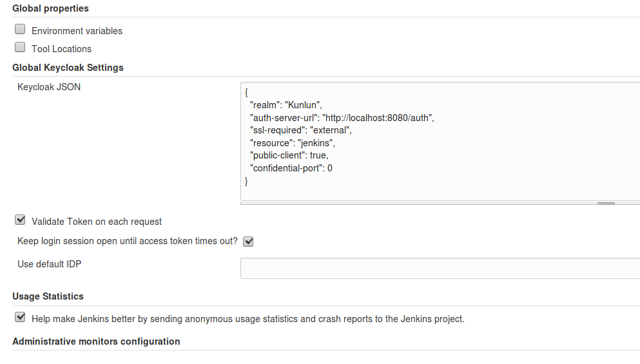Image resolution: width=640 pixels, height=364 pixels.
Task: Click the Administrative monitors configuration heading
Action: (96, 341)
